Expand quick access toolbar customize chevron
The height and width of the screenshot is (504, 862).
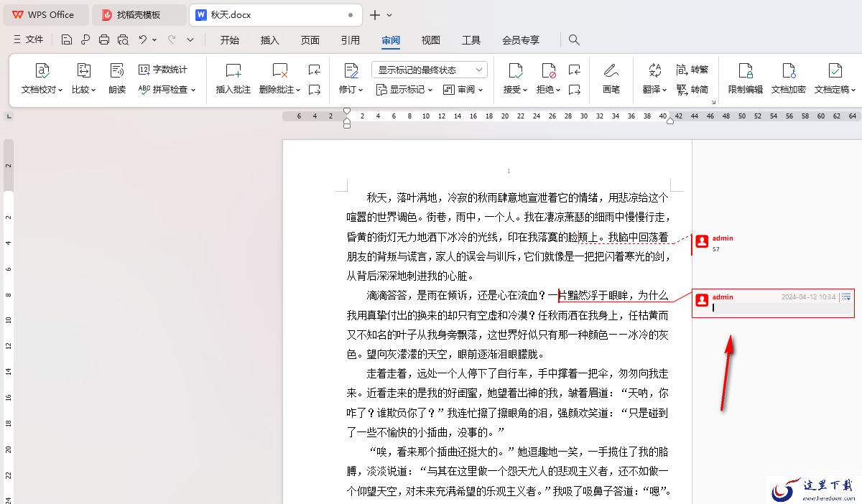(190, 40)
